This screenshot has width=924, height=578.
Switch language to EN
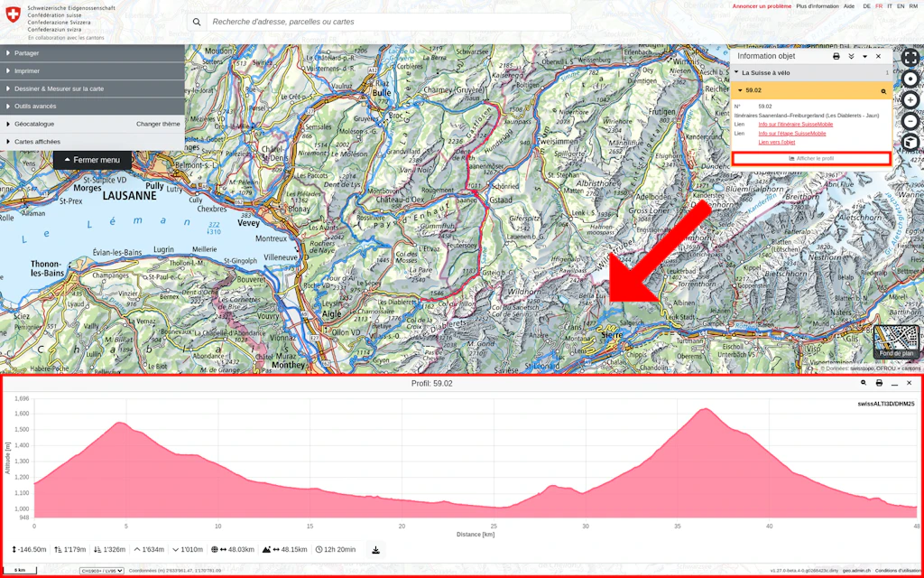(x=901, y=6)
